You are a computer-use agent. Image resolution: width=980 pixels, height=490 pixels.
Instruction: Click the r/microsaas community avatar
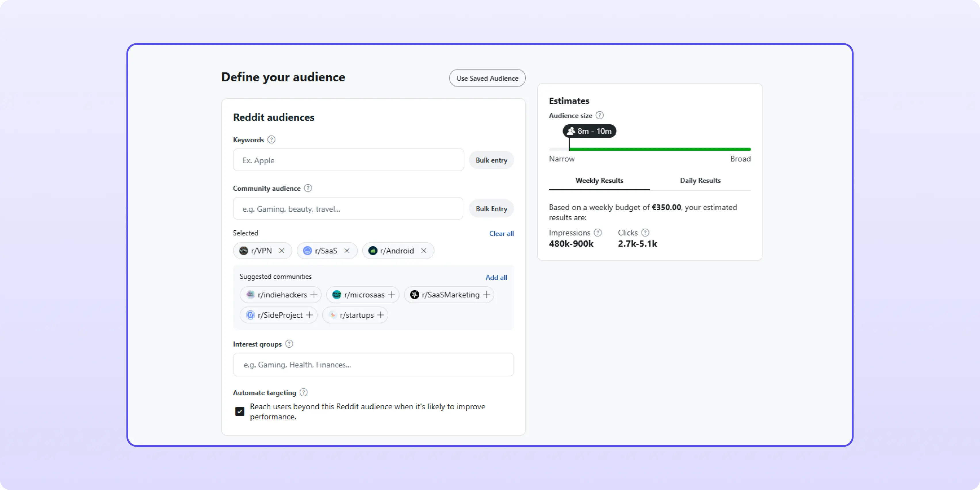point(337,295)
